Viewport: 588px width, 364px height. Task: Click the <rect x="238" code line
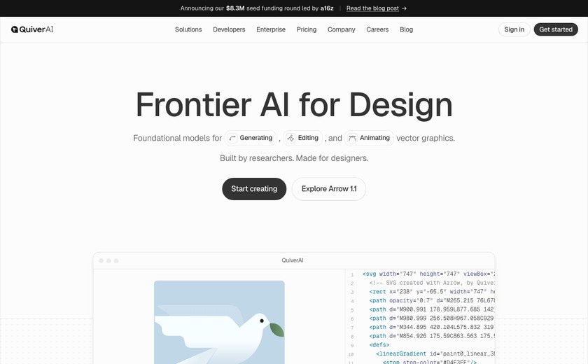click(432, 292)
